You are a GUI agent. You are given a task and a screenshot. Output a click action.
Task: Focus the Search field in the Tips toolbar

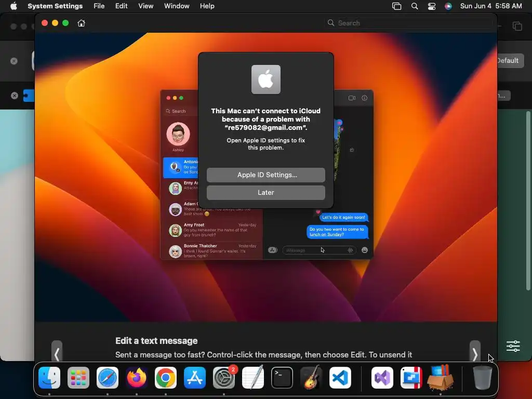tap(409, 23)
